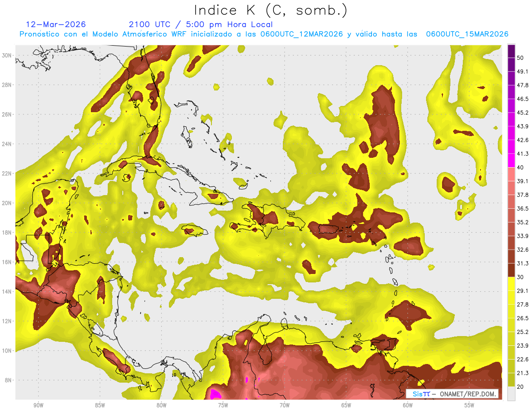Click colorbar value "50"
The width and height of the screenshot is (532, 411).
click(520, 58)
